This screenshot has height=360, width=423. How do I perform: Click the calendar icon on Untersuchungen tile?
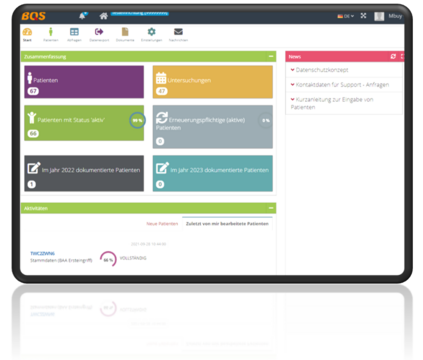coord(161,78)
